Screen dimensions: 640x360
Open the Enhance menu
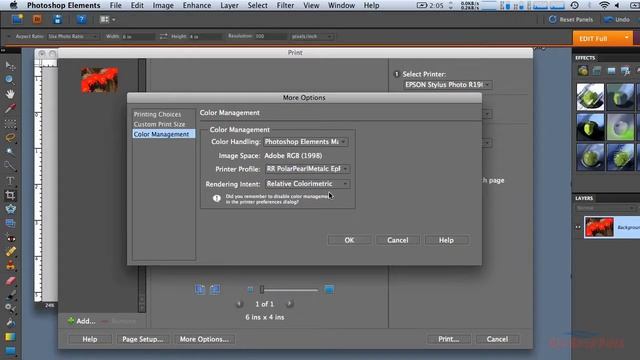tap(197, 5)
